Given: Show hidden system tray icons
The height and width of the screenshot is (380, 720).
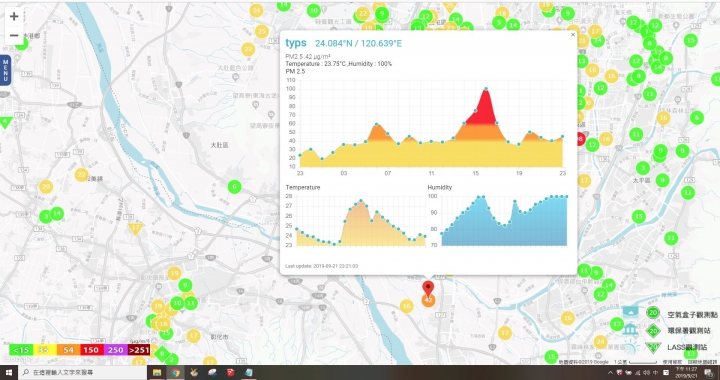Looking at the screenshot, I should click(x=610, y=373).
